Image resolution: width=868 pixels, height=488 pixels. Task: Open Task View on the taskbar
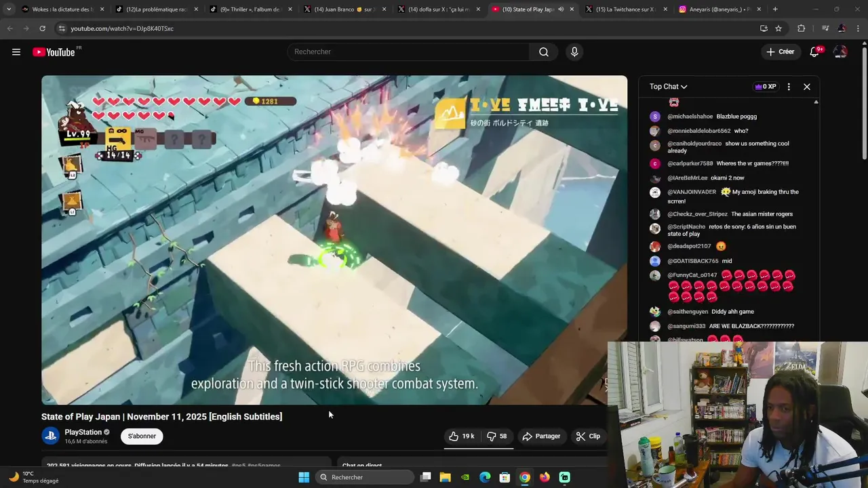(x=426, y=477)
